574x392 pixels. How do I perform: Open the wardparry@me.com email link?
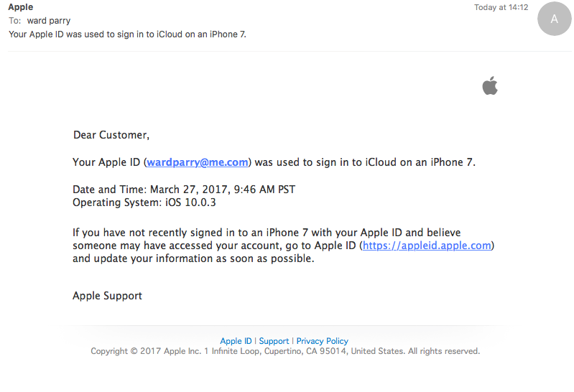(198, 162)
